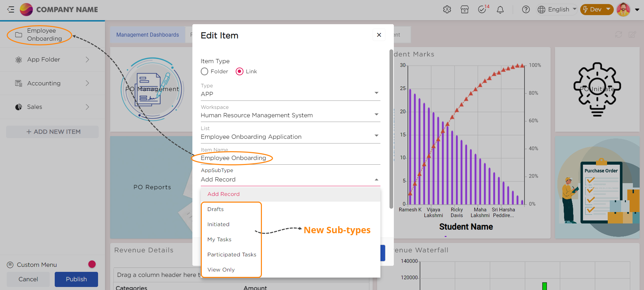The width and height of the screenshot is (644, 290).
Task: Click ADD NEW ITEM button
Action: (x=52, y=132)
